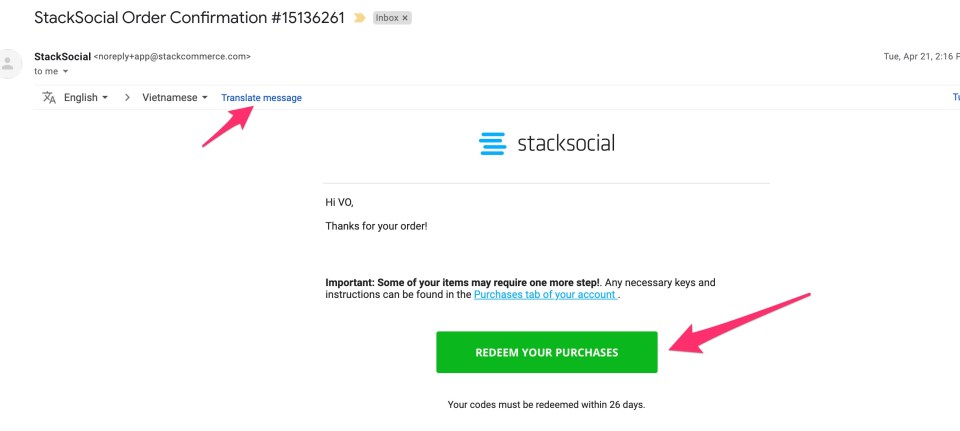Click the translate icon in the translation bar
This screenshot has height=431, width=960.
pyautogui.click(x=49, y=97)
